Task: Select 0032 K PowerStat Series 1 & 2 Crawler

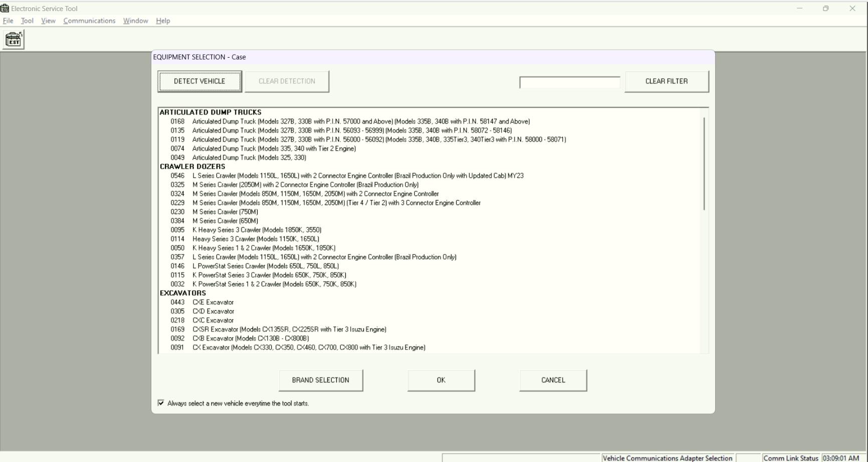Action: pyautogui.click(x=263, y=284)
